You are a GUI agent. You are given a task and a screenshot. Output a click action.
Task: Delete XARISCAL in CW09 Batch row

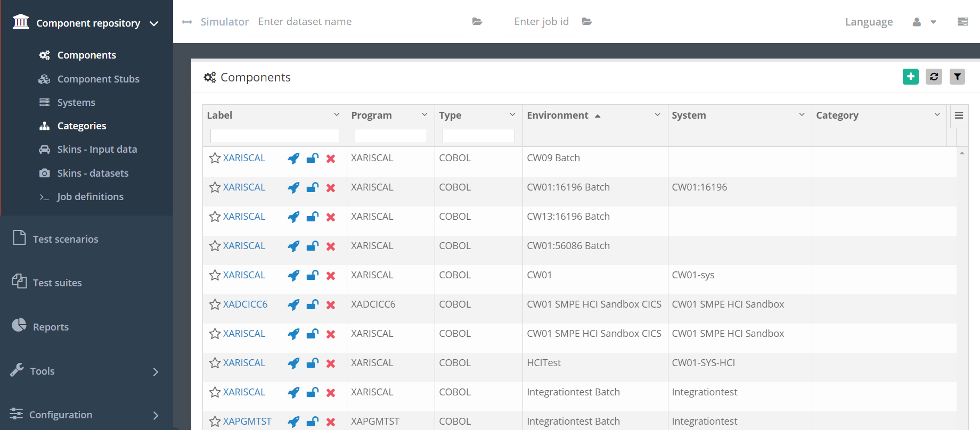click(331, 159)
